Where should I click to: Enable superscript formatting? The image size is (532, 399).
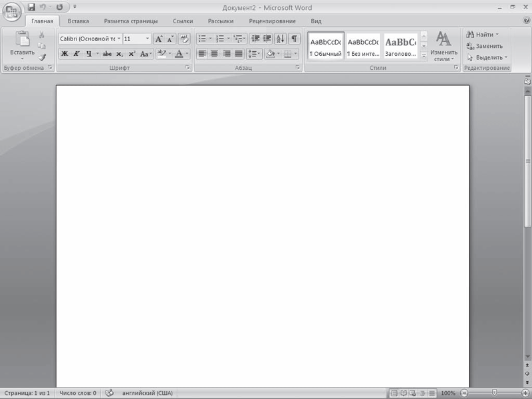point(133,53)
